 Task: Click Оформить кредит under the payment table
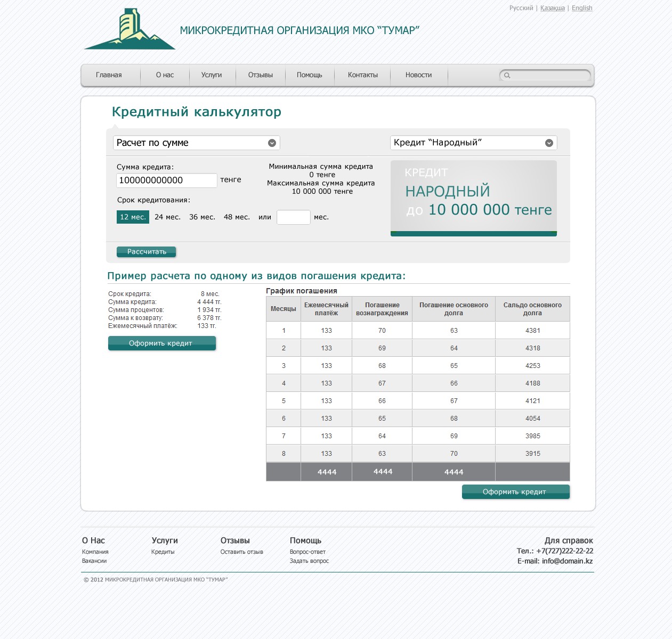click(x=516, y=492)
